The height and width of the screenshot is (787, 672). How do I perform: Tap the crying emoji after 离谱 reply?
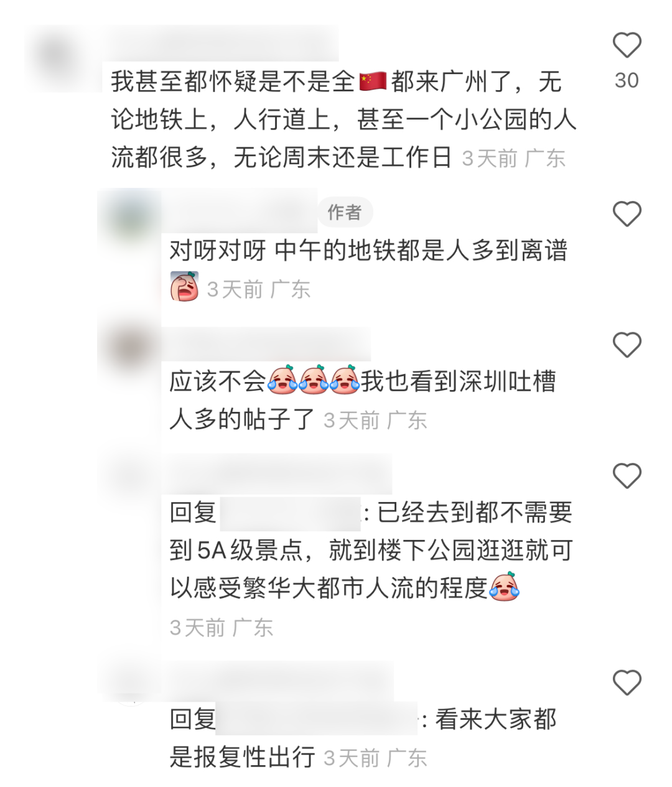click(x=185, y=287)
